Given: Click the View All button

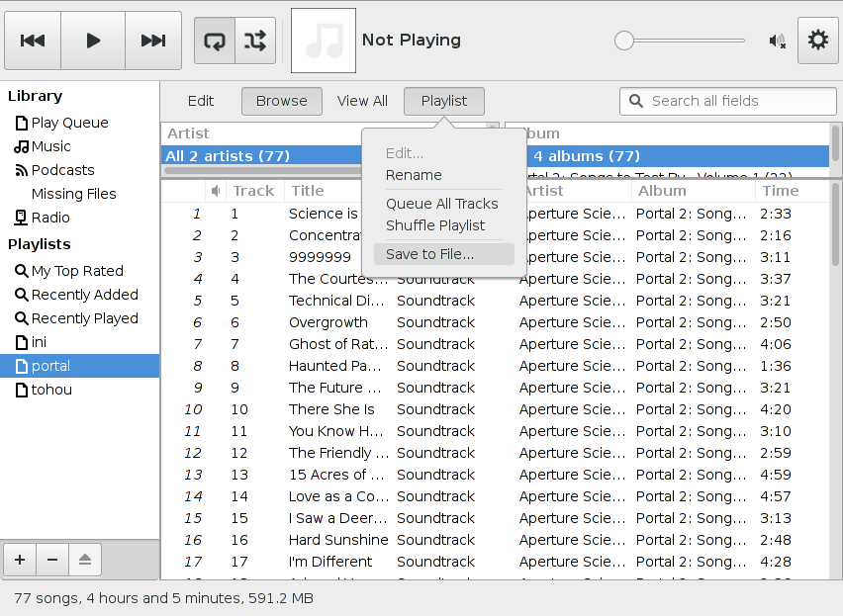Looking at the screenshot, I should point(362,101).
